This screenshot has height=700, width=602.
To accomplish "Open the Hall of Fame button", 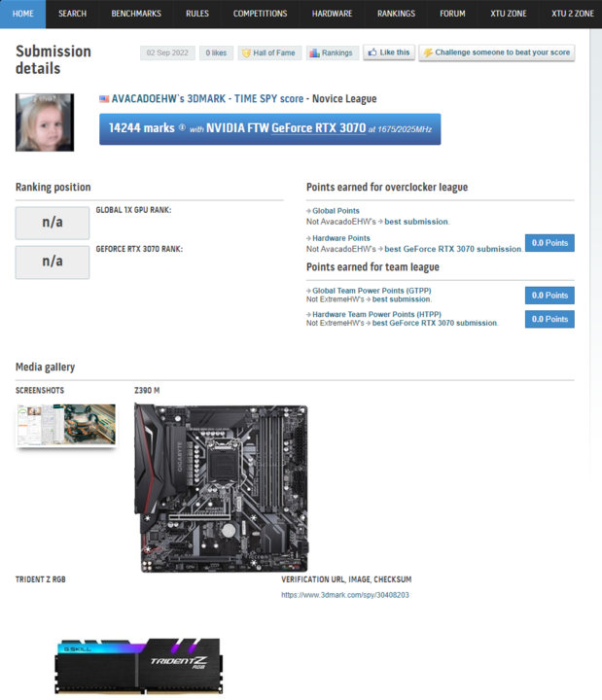I will pyautogui.click(x=269, y=52).
